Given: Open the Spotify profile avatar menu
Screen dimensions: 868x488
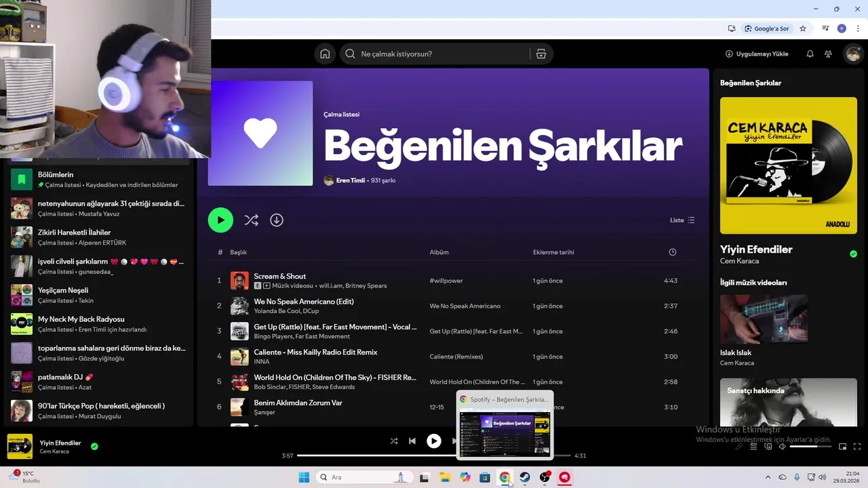Looking at the screenshot, I should pos(852,54).
